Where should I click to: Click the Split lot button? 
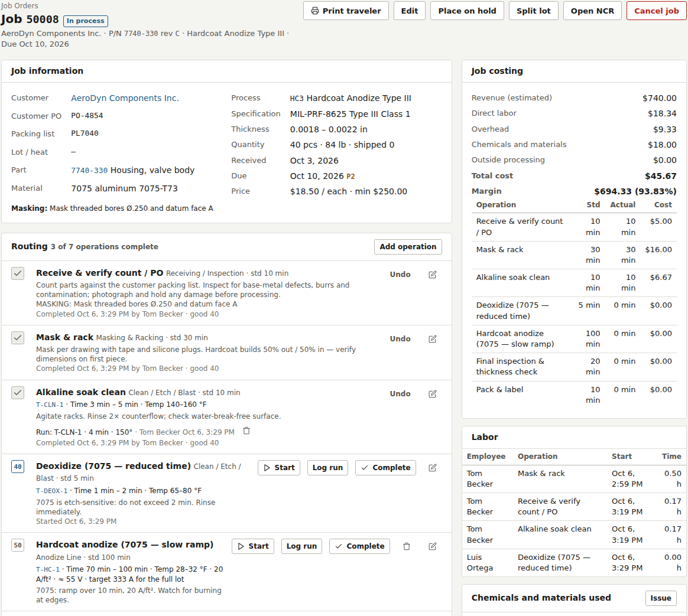pos(533,11)
